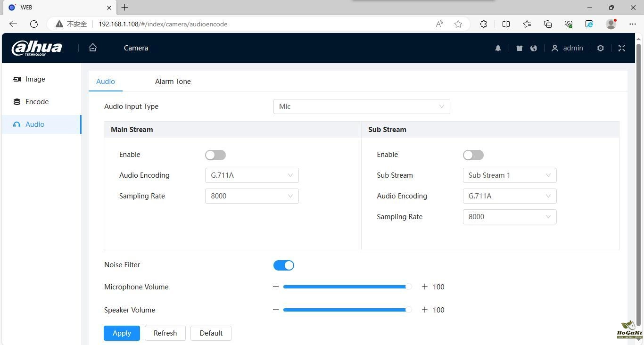Enable the Main Stream audio toggle

point(215,155)
